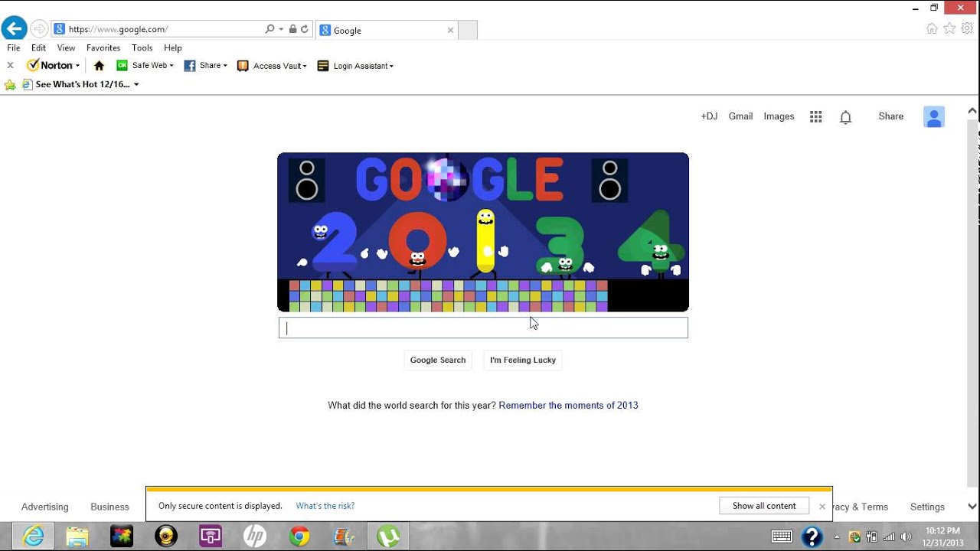This screenshot has width=980, height=551.
Task: Open the Edit menu
Action: 38,47
